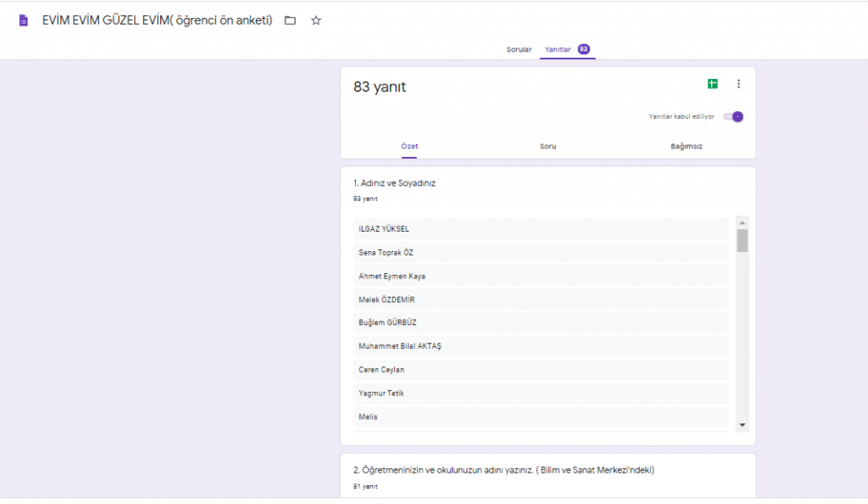Viewport: 868px width, 504px height.
Task: Open responses in Google Sheets
Action: [x=712, y=84]
